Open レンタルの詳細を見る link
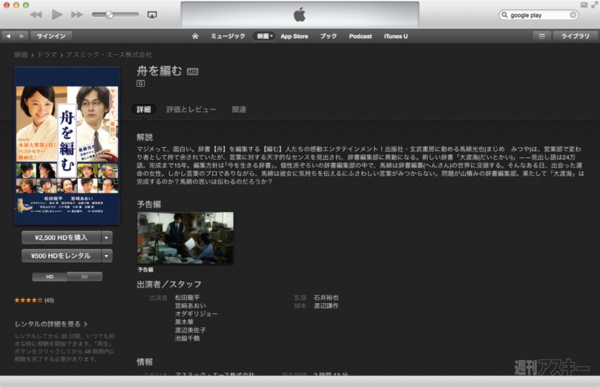Image resolution: width=600 pixels, height=387 pixels. point(51,324)
